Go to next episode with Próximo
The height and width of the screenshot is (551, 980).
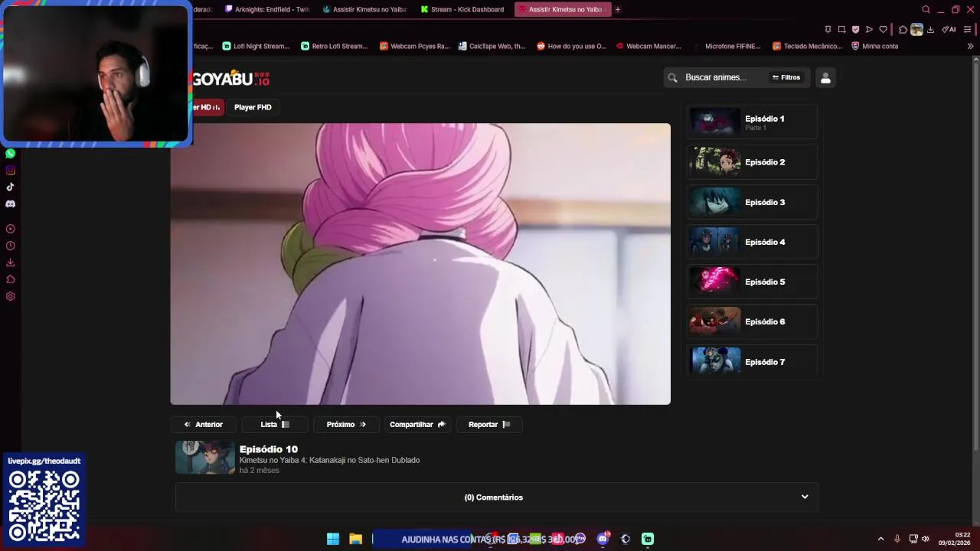click(x=346, y=424)
